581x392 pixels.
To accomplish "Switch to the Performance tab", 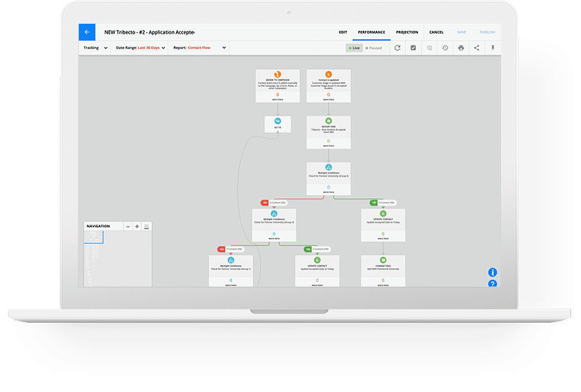I will [371, 32].
